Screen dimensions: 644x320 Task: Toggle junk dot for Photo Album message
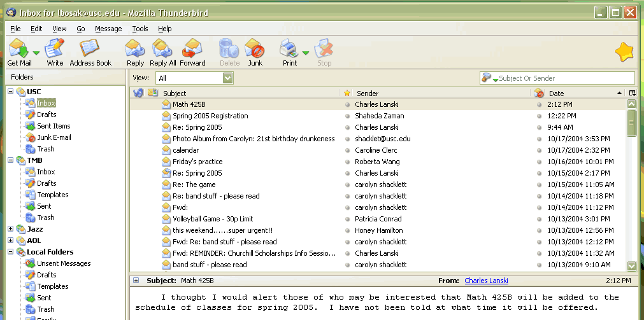pyautogui.click(x=540, y=139)
